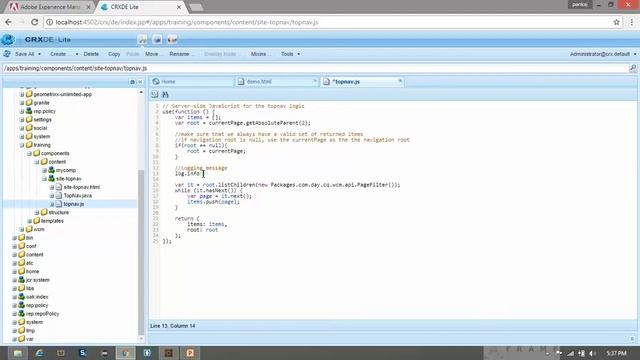Click the search magnifier icon beside path field
Viewport: 640px width, 360px height.
click(633, 68)
